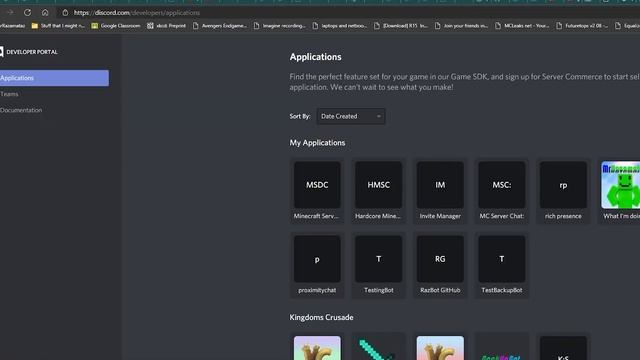Open the TestingBot application
640x360 pixels.
click(378, 265)
